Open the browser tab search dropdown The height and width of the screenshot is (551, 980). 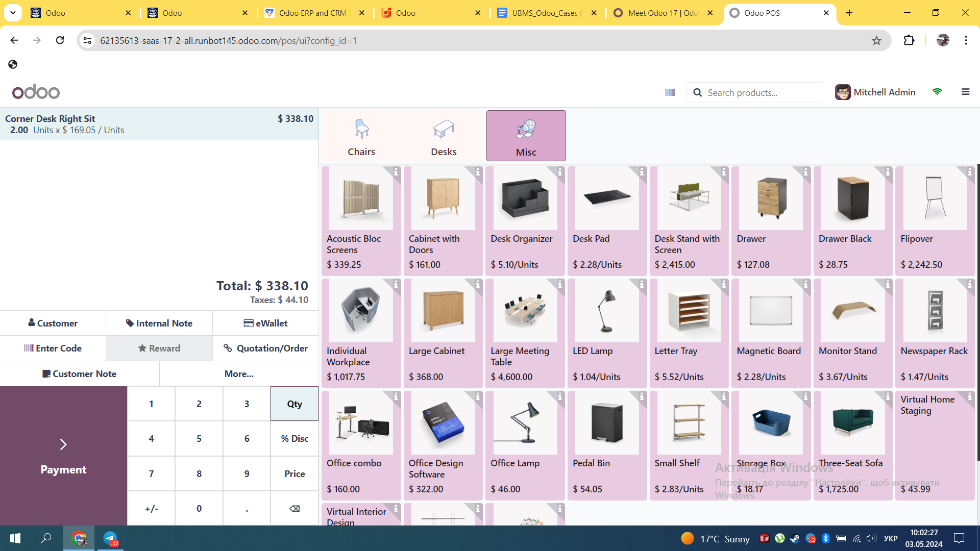pyautogui.click(x=13, y=13)
